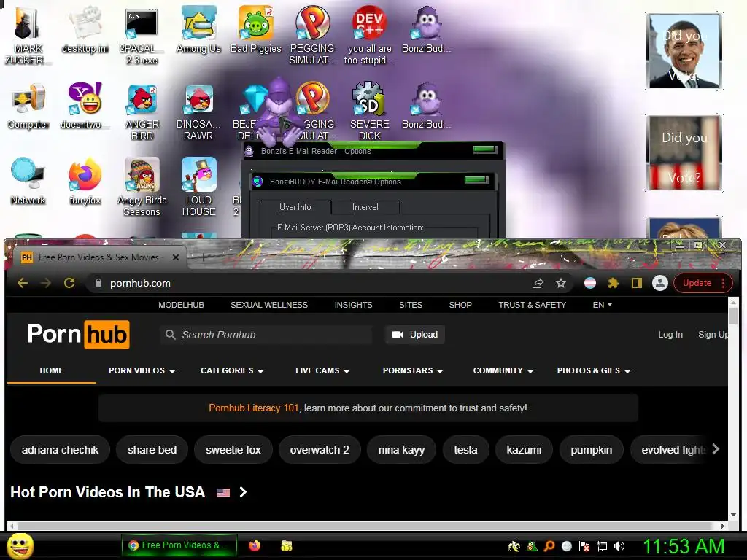Click the striped flag extension icon
The height and width of the screenshot is (560, 747).
coord(589,284)
